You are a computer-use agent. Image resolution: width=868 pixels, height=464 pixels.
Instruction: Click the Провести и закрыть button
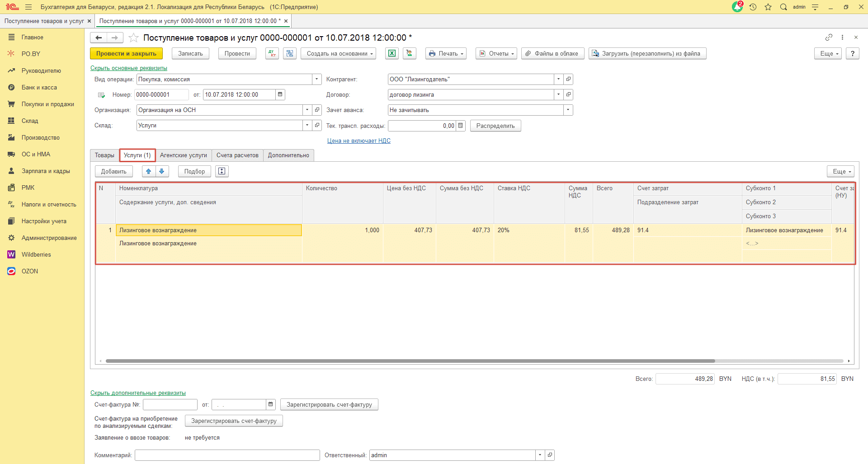pyautogui.click(x=126, y=53)
